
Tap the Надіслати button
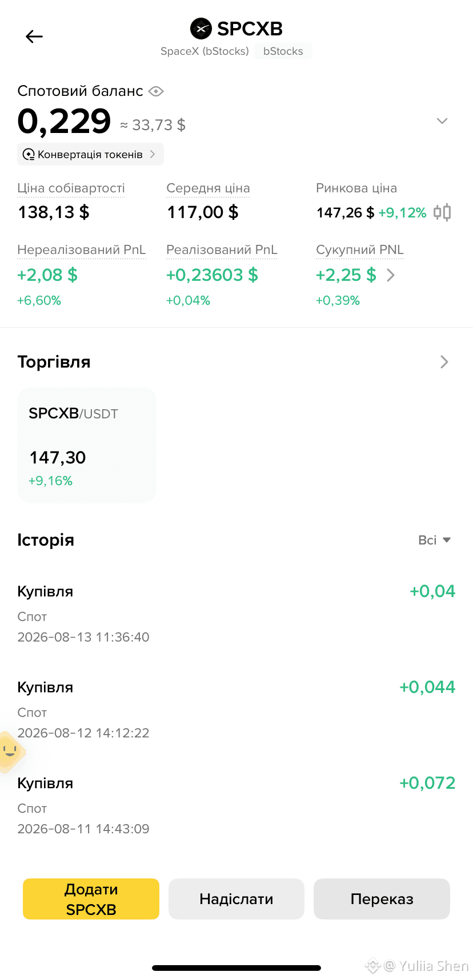tap(236, 899)
